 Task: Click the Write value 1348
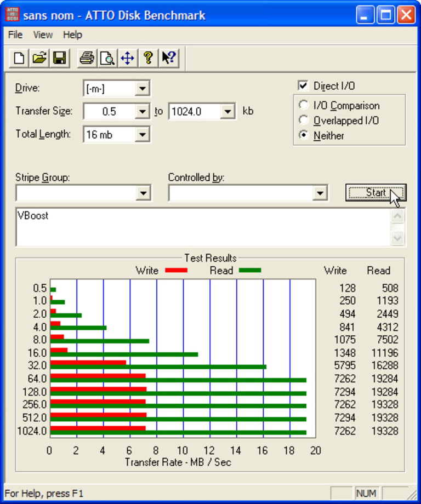[345, 353]
